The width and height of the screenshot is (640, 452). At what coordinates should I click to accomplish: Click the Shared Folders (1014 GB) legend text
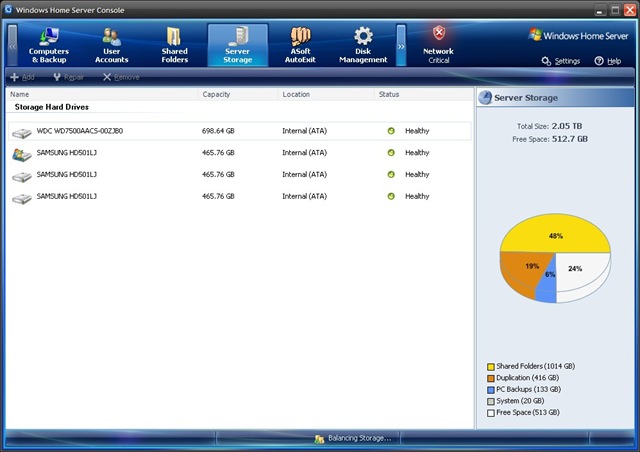536,366
